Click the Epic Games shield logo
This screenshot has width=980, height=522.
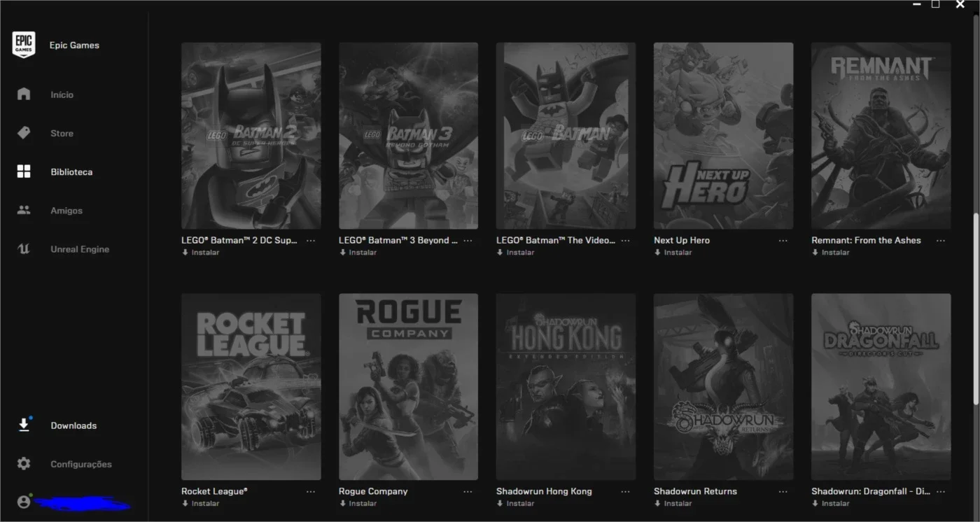pyautogui.click(x=24, y=45)
